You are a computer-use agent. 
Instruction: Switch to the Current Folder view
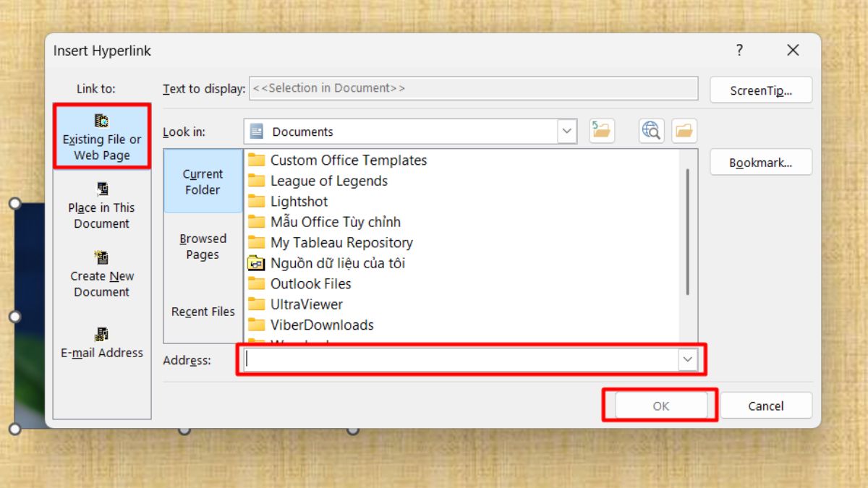[x=203, y=181]
